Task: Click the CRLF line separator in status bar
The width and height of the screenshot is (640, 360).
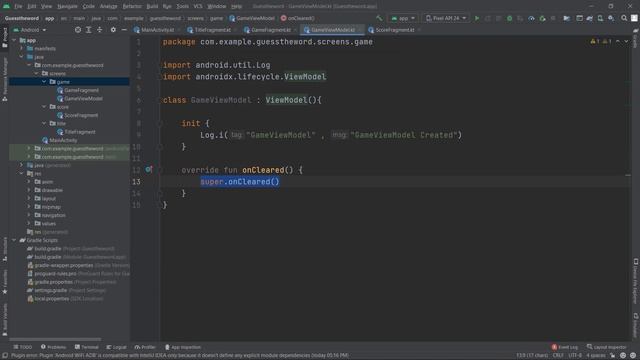Action: (x=558, y=356)
